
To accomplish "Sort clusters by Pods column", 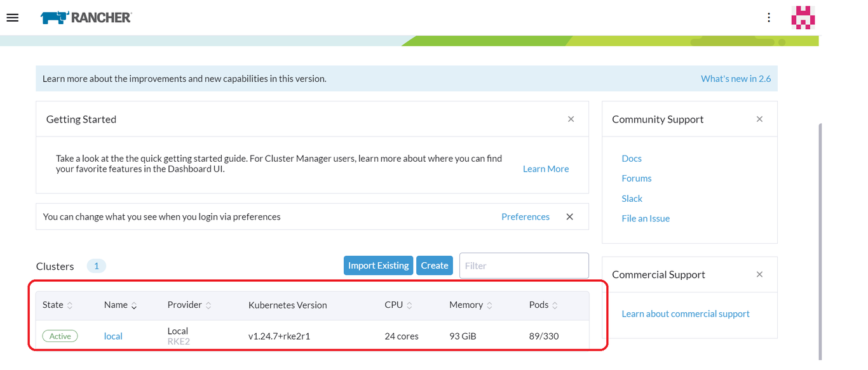I will (x=543, y=305).
